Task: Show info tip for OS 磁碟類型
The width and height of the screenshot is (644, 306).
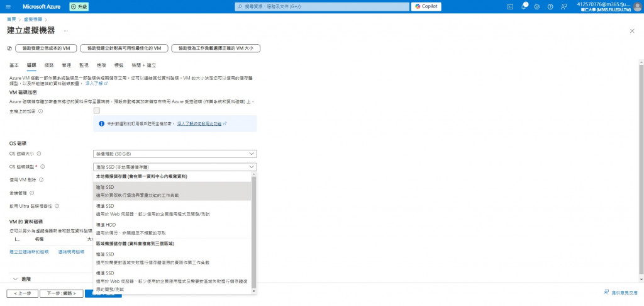Action: coord(42,167)
